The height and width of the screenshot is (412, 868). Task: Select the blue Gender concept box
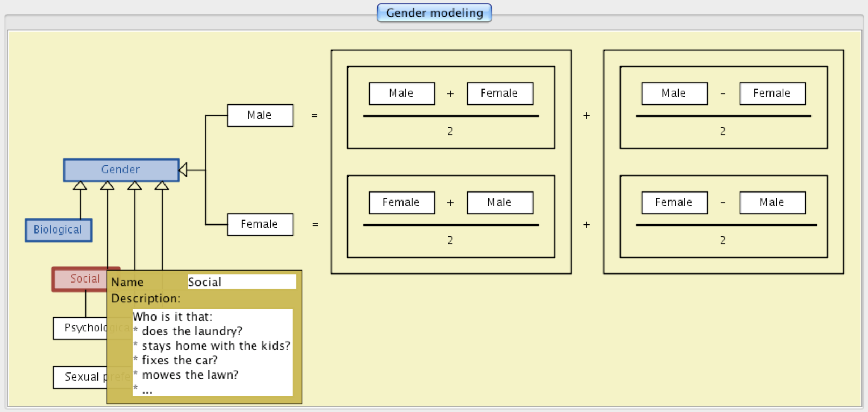(121, 169)
